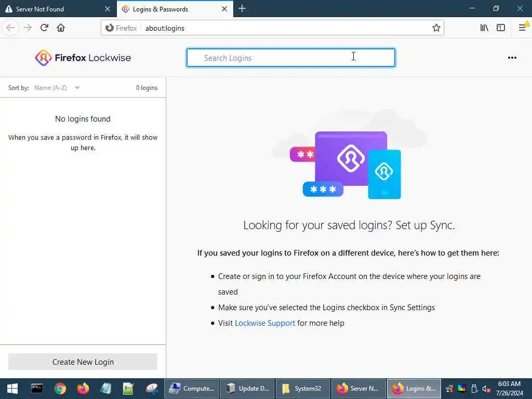Click the Create New Login button
This screenshot has width=532, height=399.
point(83,362)
